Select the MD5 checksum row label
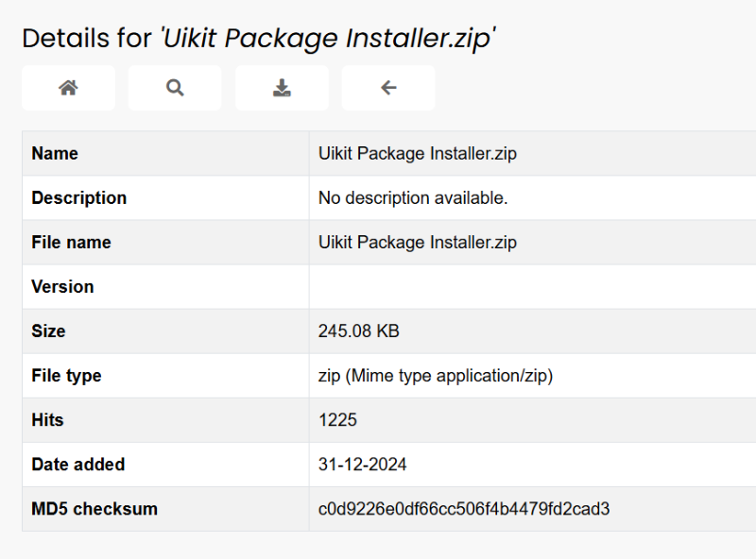 tap(94, 509)
